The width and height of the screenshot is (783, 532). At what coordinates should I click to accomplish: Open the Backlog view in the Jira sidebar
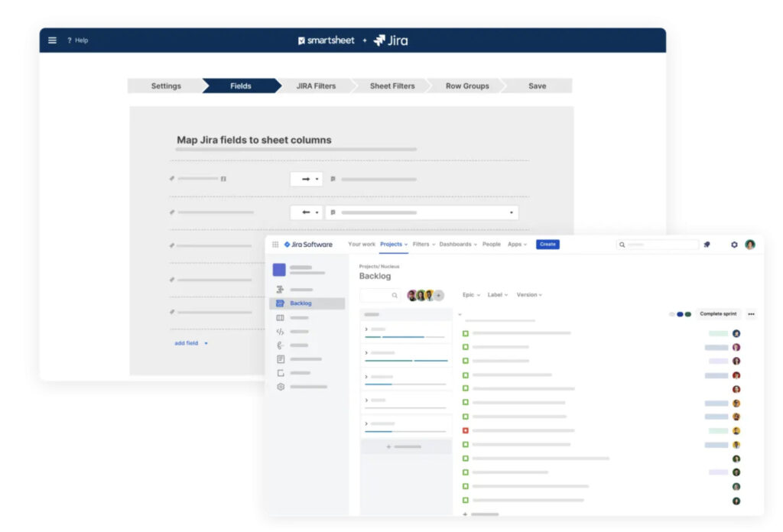[300, 303]
